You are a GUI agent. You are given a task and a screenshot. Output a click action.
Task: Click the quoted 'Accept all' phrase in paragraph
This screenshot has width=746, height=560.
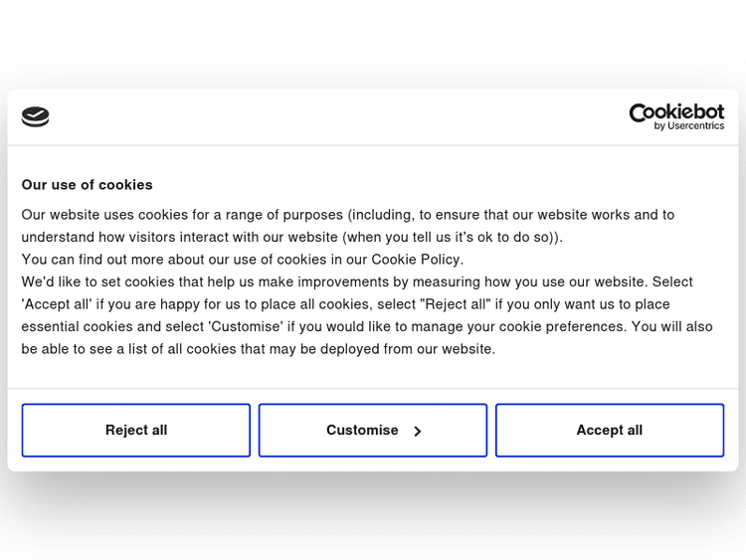58,304
